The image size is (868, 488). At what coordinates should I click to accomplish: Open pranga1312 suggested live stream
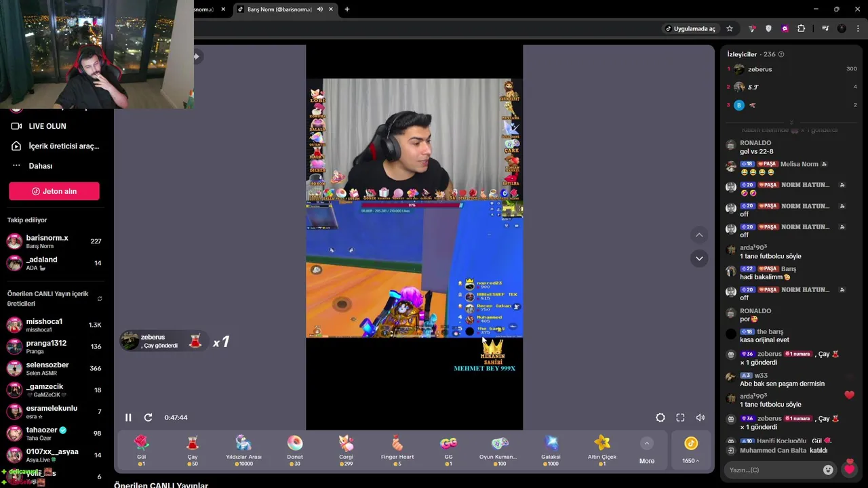tap(54, 347)
